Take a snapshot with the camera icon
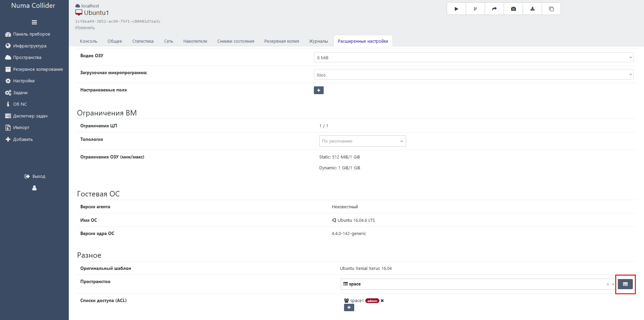Image resolution: width=644 pixels, height=320 pixels. (x=513, y=9)
